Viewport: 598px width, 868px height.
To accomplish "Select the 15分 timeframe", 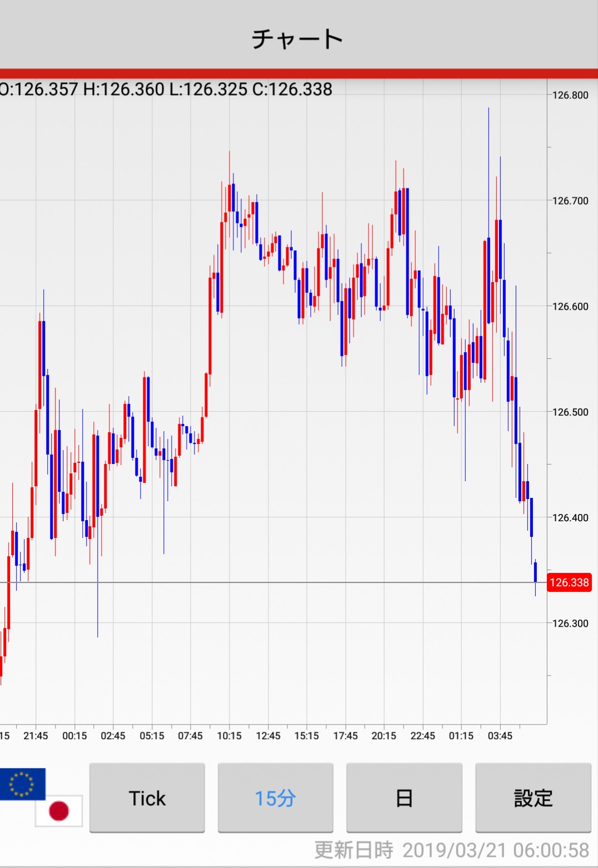I will click(276, 798).
